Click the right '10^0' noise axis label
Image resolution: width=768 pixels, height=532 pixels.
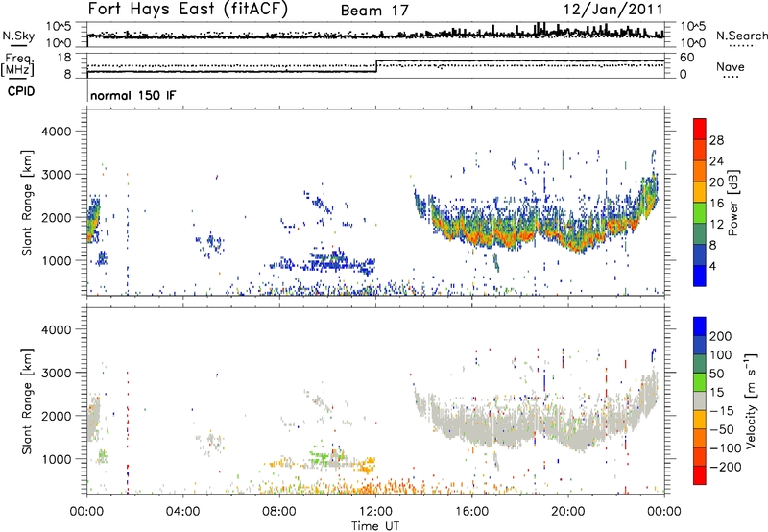pyautogui.click(x=693, y=43)
